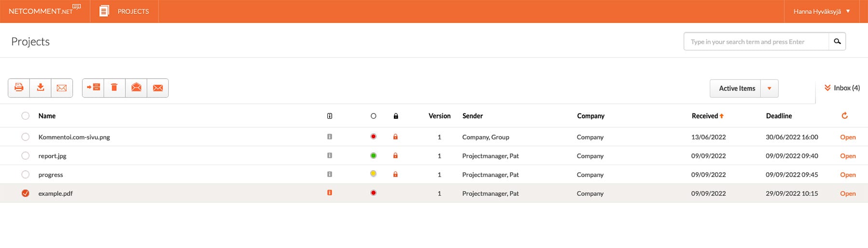868x248 pixels.
Task: Select the report.jpg row checkbox
Action: (x=26, y=156)
